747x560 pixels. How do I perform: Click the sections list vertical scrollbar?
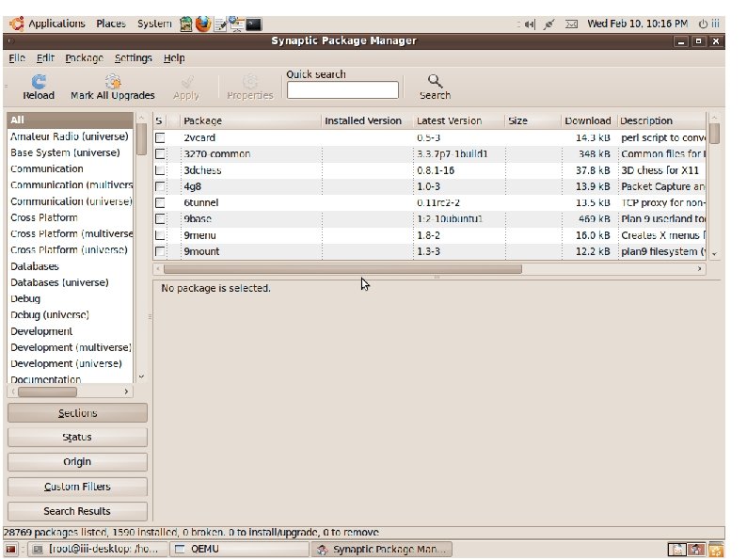pyautogui.click(x=141, y=139)
